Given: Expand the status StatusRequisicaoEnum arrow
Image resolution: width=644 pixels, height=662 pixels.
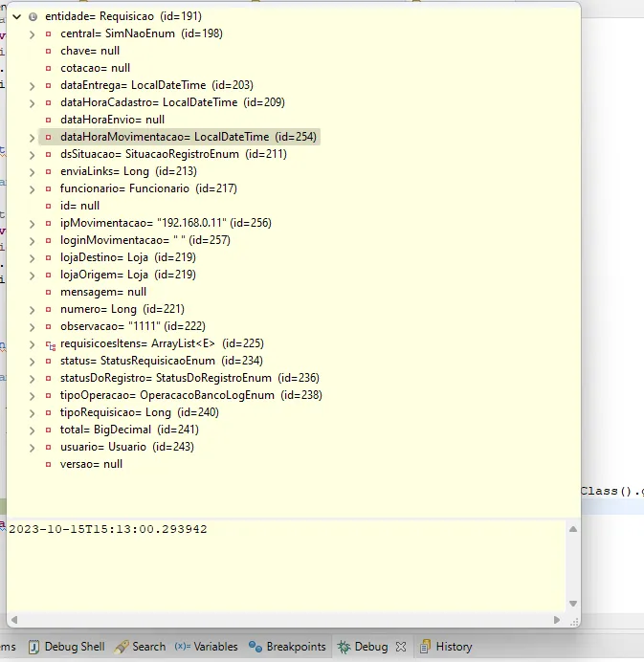Looking at the screenshot, I should tap(33, 362).
